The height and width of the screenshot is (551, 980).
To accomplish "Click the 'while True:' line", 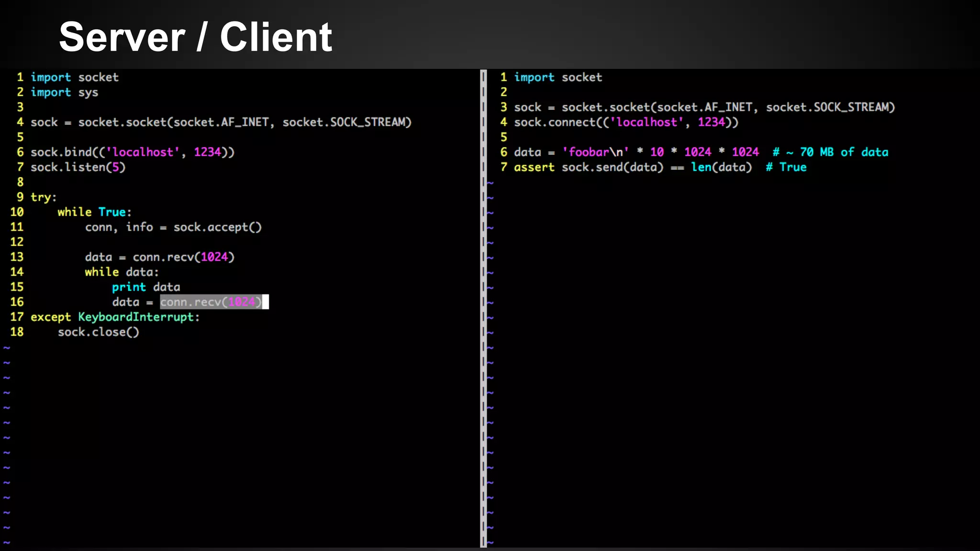I will pos(95,212).
